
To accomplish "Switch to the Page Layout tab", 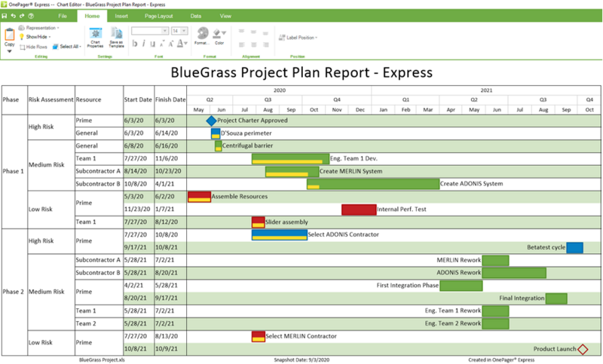I will click(159, 16).
